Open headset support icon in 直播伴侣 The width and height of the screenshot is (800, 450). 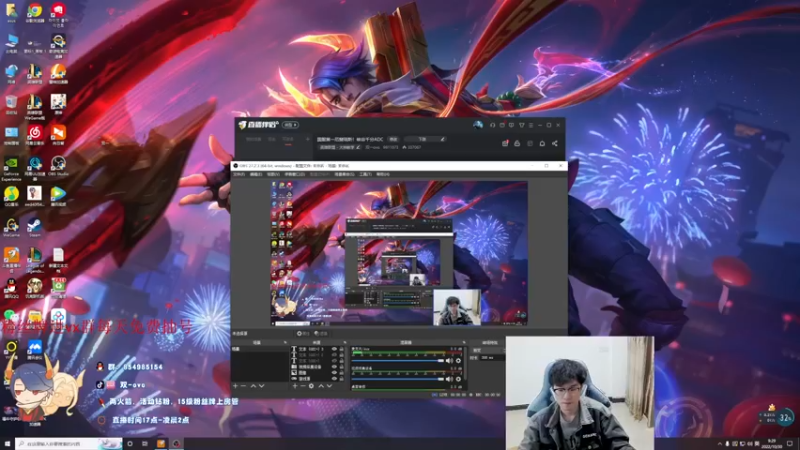pyautogui.click(x=492, y=125)
